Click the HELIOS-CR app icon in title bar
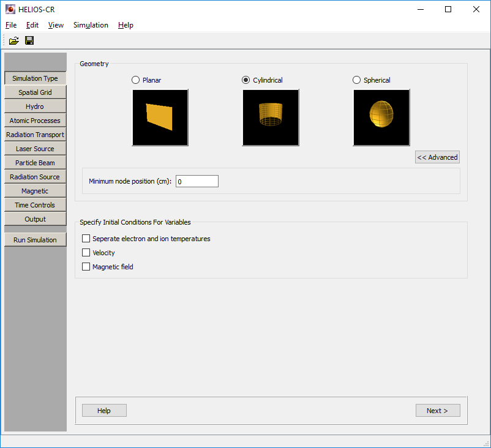This screenshot has width=491, height=448. tap(10, 9)
